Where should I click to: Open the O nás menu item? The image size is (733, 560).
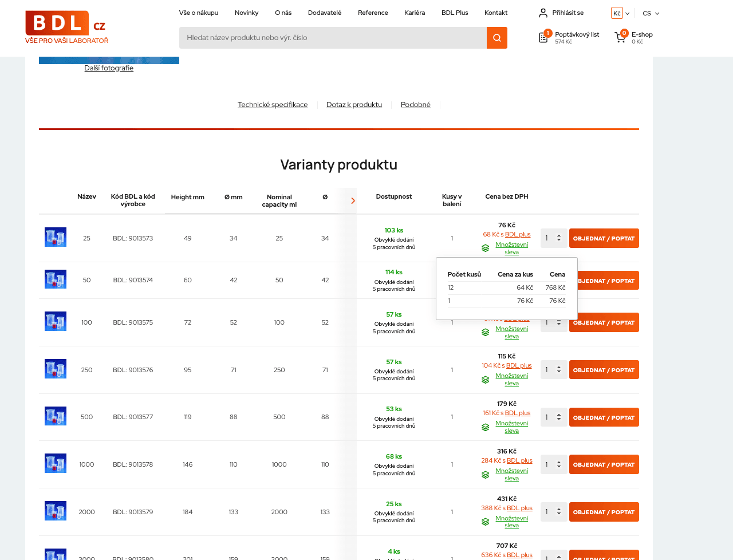click(283, 13)
